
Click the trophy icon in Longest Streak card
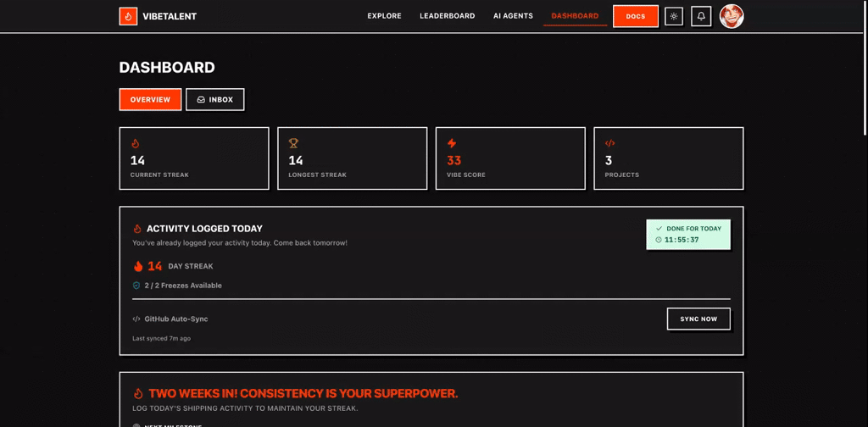[x=293, y=143]
